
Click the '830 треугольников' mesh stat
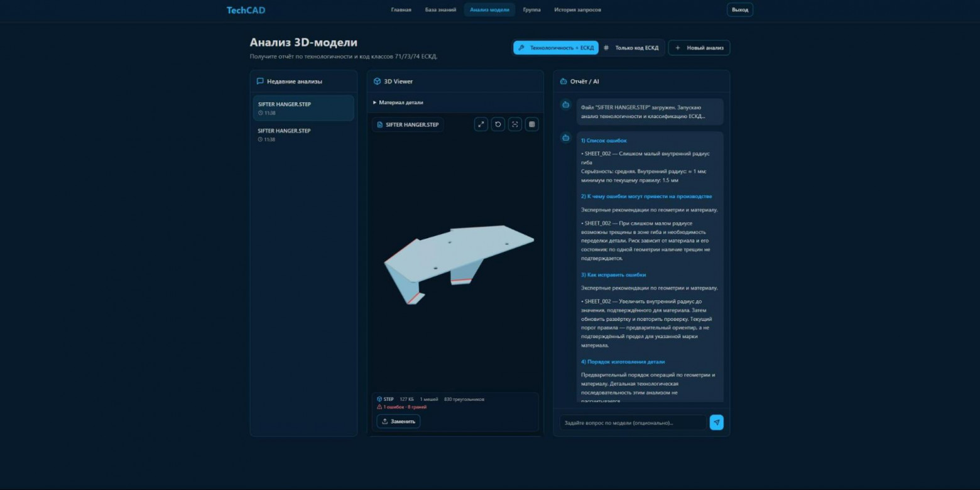click(x=464, y=399)
